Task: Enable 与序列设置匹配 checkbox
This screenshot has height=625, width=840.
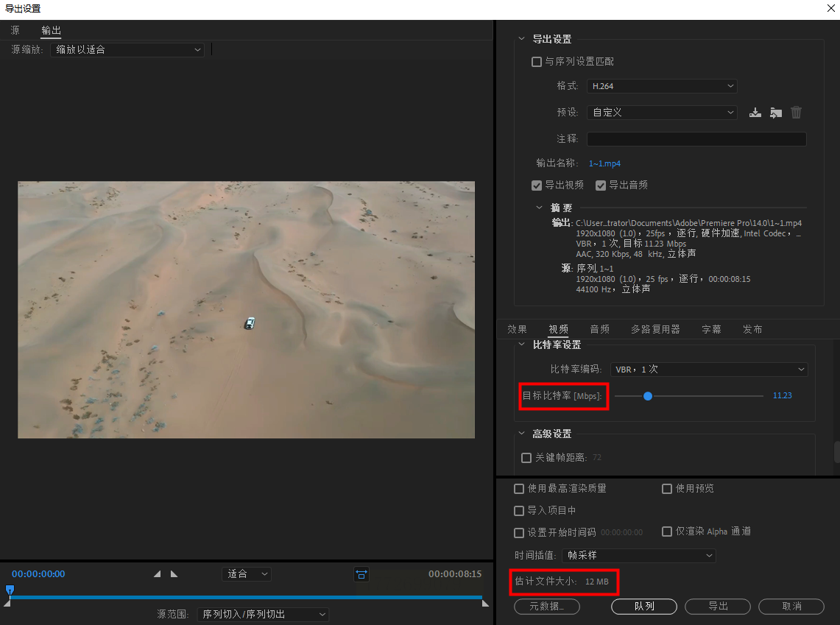Action: (537, 62)
